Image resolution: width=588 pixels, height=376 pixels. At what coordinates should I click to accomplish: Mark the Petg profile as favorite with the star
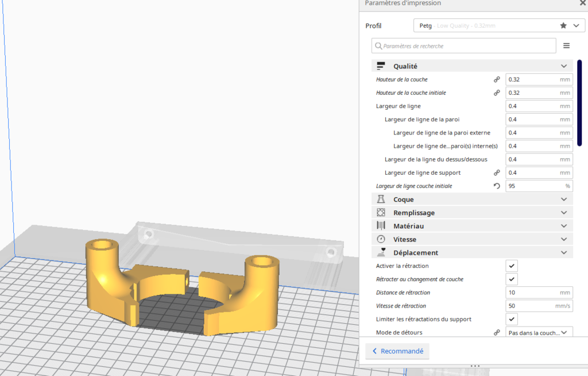coord(563,25)
